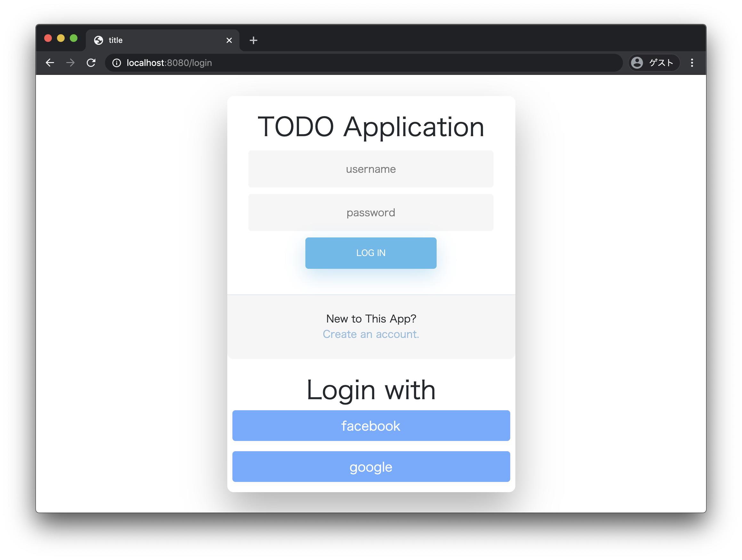Image resolution: width=742 pixels, height=560 pixels.
Task: Click the browser forward arrow
Action: click(x=70, y=63)
